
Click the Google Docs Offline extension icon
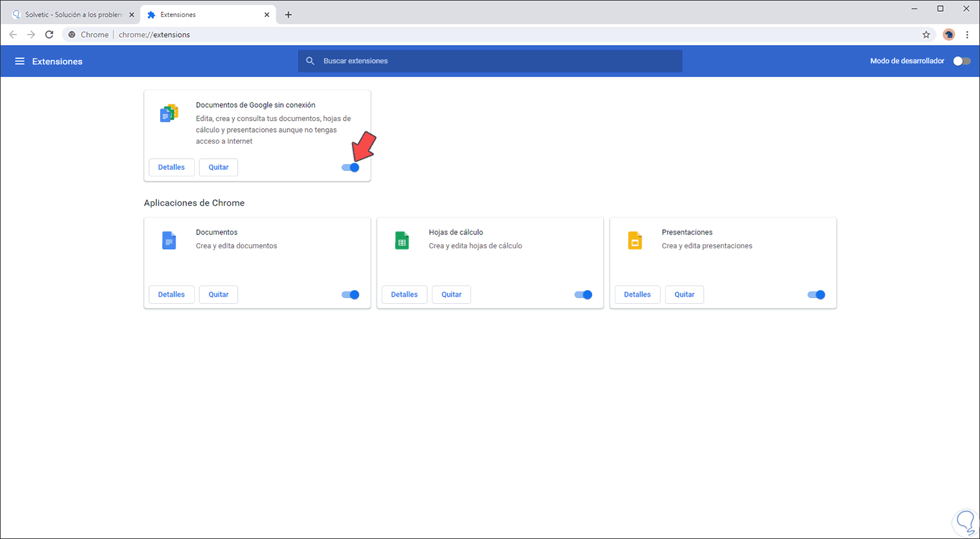pos(169,113)
